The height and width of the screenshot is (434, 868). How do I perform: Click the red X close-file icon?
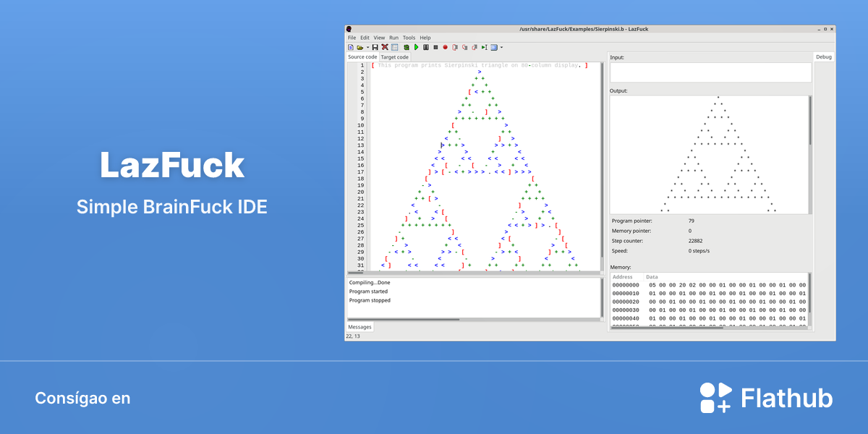tap(385, 47)
